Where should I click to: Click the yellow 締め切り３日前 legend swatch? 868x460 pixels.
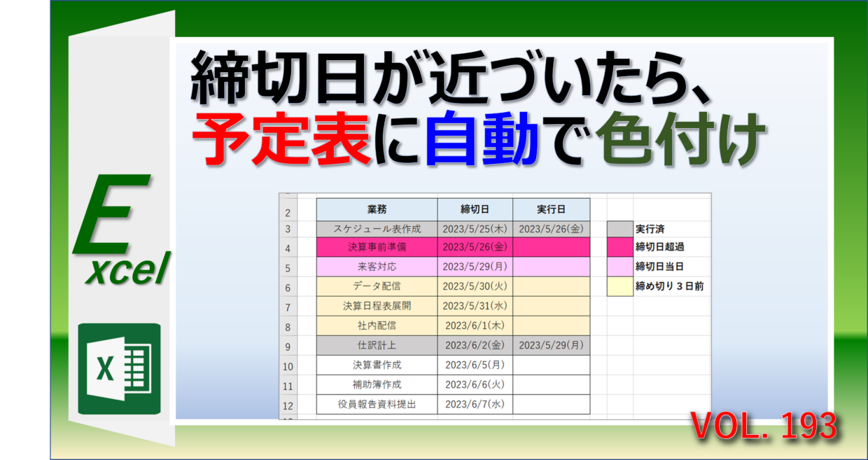tap(619, 286)
